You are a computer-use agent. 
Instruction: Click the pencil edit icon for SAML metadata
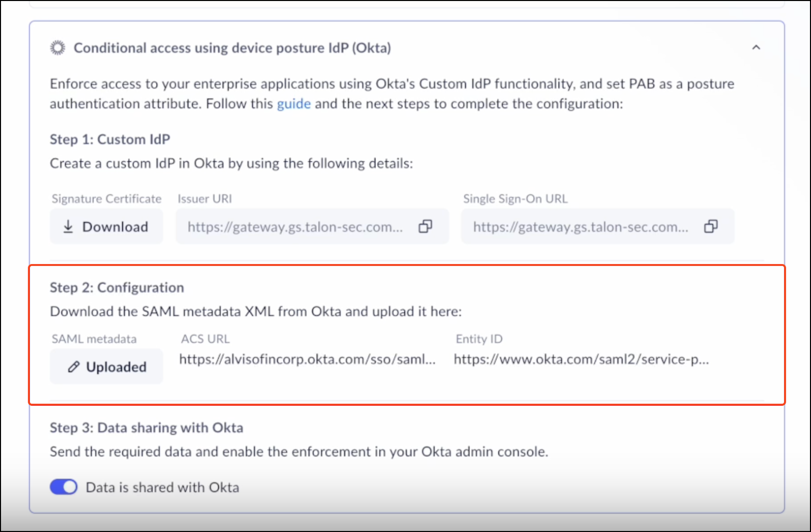74,367
